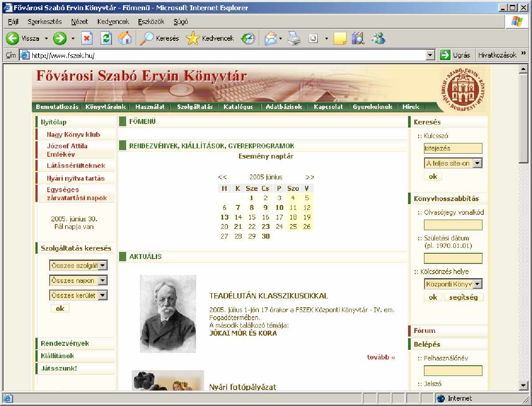Viewport: 532px width, 406px height.
Task: Follow the 'tovább »' link
Action: pyautogui.click(x=381, y=357)
